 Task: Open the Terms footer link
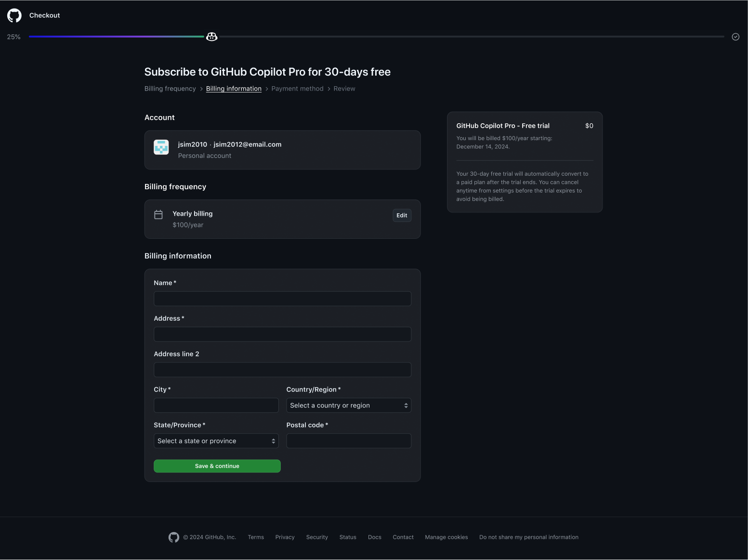coord(256,537)
